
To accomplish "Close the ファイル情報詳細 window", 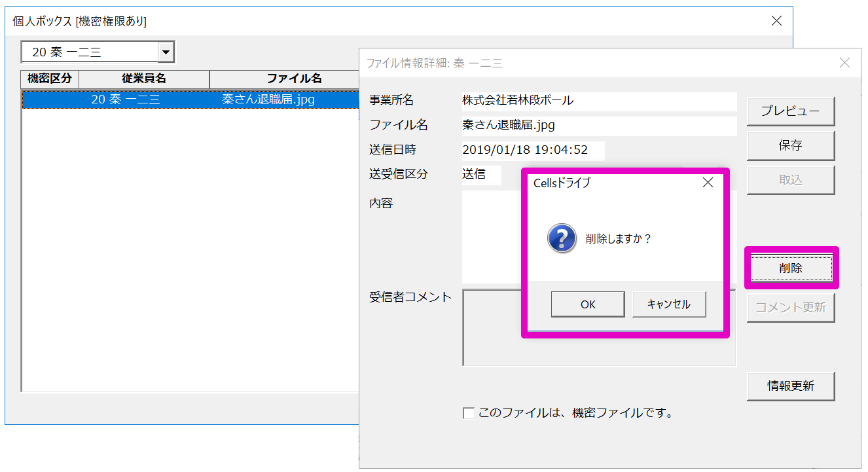I will [x=844, y=63].
